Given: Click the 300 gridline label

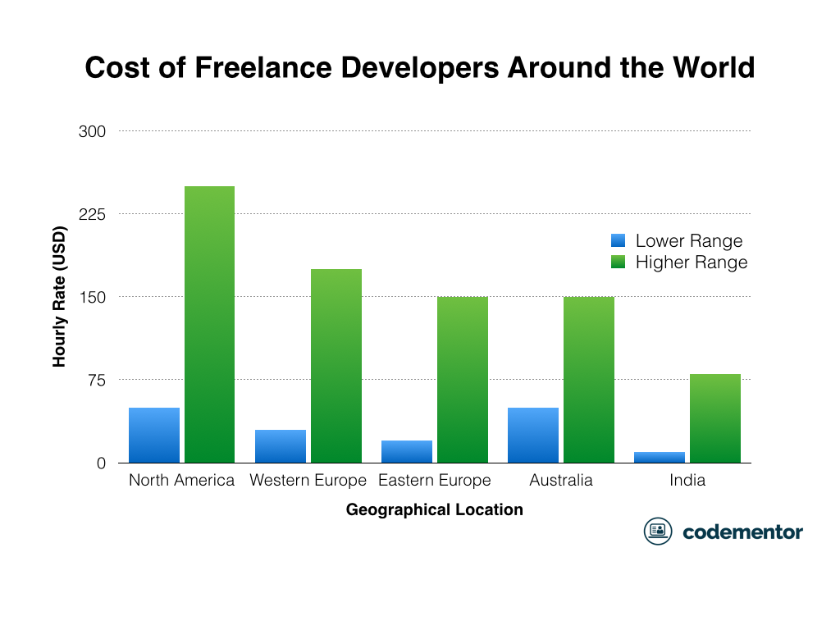Looking at the screenshot, I should [94, 131].
